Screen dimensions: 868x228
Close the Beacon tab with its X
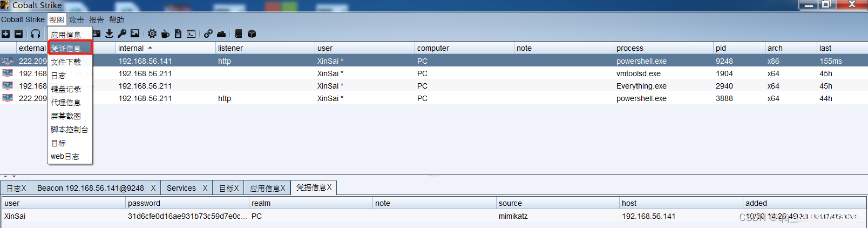point(153,188)
